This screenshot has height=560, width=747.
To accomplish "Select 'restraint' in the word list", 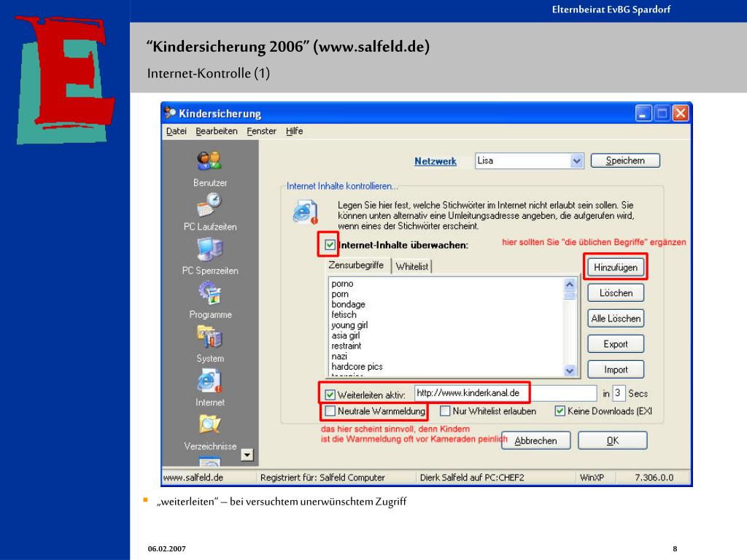I will 346,346.
